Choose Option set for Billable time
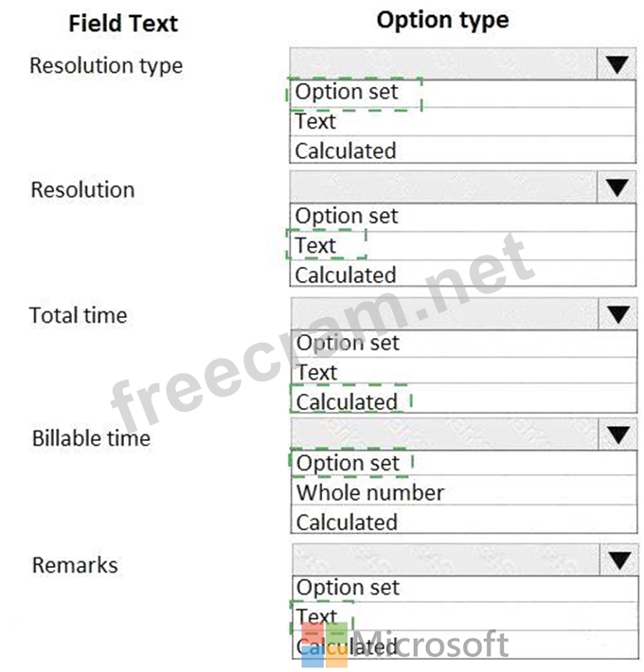644x672 pixels. click(348, 464)
